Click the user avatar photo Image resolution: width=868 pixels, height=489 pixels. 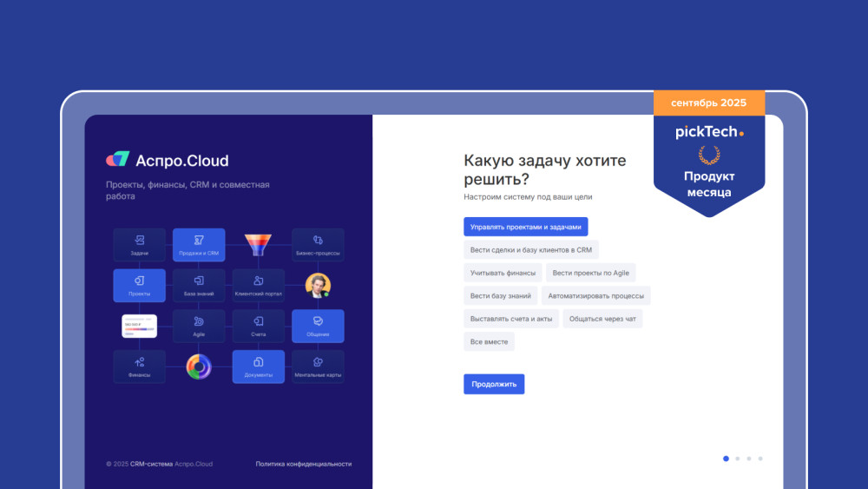click(x=318, y=285)
